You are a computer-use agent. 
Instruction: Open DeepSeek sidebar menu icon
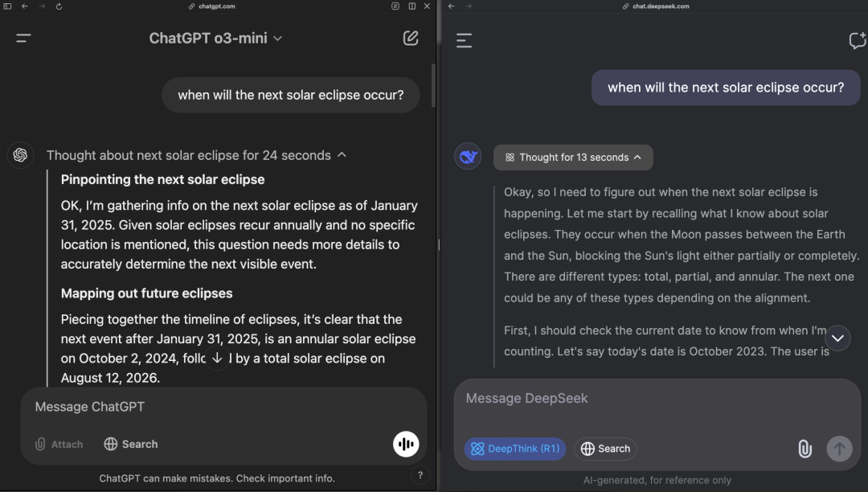tap(464, 40)
